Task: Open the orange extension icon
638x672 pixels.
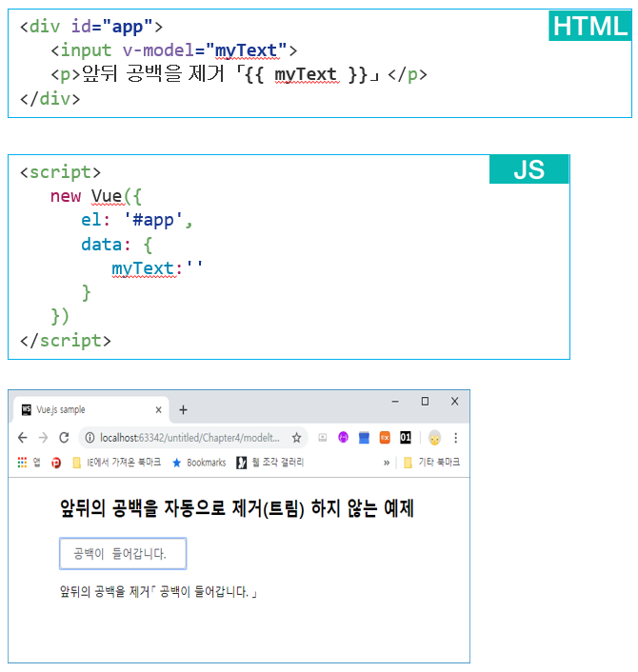Action: click(x=385, y=438)
